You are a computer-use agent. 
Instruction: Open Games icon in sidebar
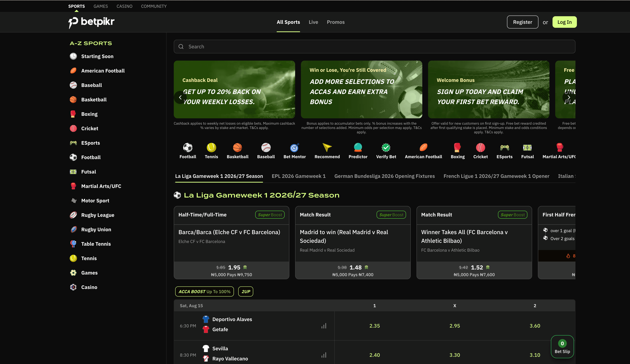click(x=73, y=273)
